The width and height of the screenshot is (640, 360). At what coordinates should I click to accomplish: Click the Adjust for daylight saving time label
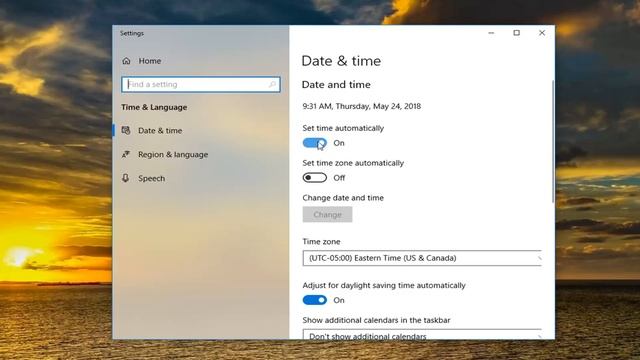tap(384, 285)
